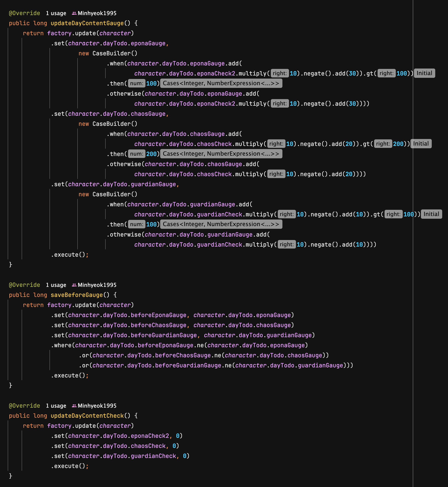Click Minhyeok1995 author name above saveBeforeGauge

[97, 285]
